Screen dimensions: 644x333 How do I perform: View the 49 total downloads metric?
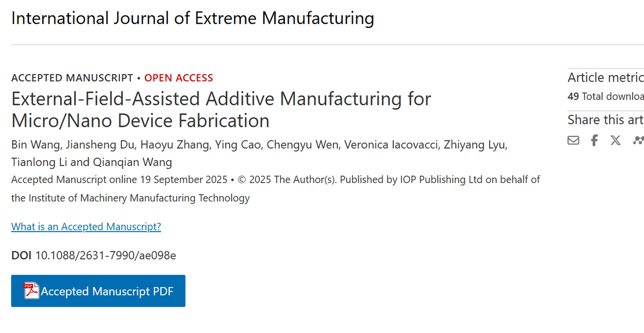(x=605, y=97)
